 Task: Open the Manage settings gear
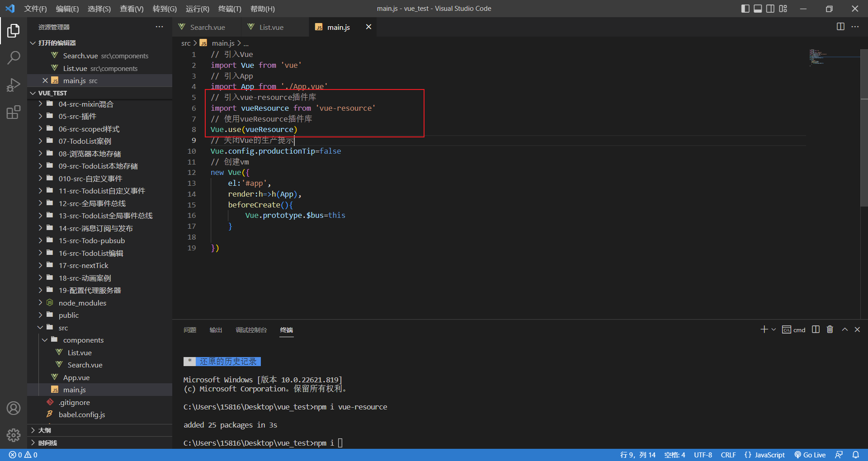pyautogui.click(x=14, y=435)
